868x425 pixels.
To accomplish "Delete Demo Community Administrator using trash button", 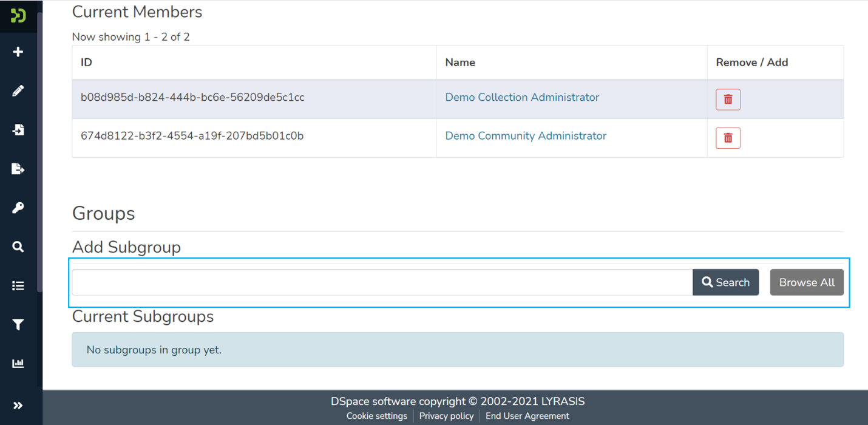I will point(727,138).
